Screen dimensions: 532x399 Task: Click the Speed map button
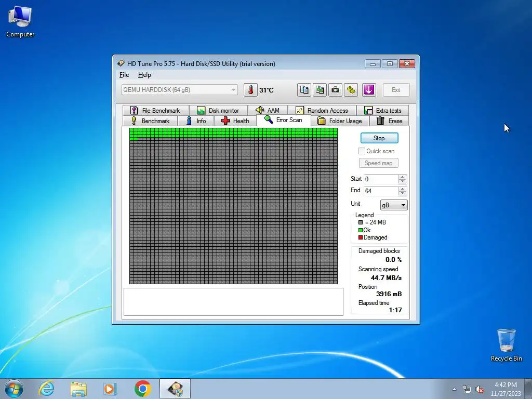379,163
